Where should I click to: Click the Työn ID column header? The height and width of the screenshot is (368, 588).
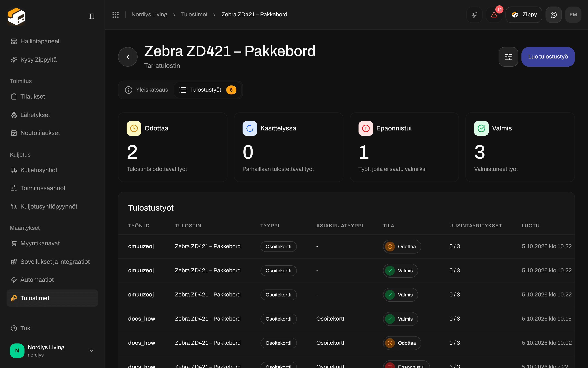pyautogui.click(x=139, y=226)
